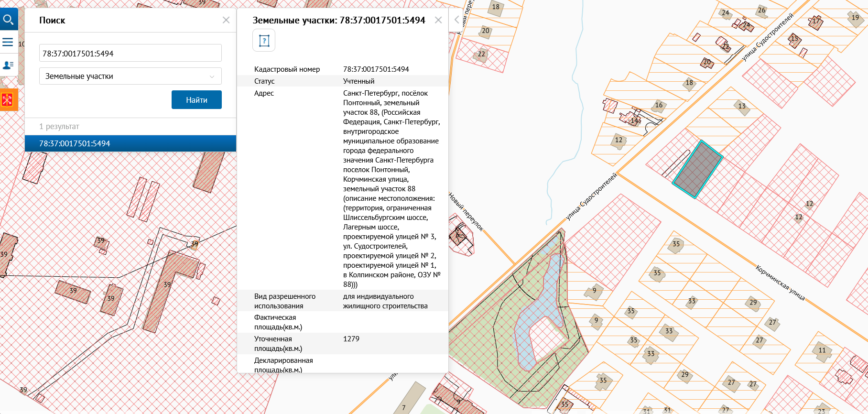Click the Найти search button
868x414 pixels.
196,100
